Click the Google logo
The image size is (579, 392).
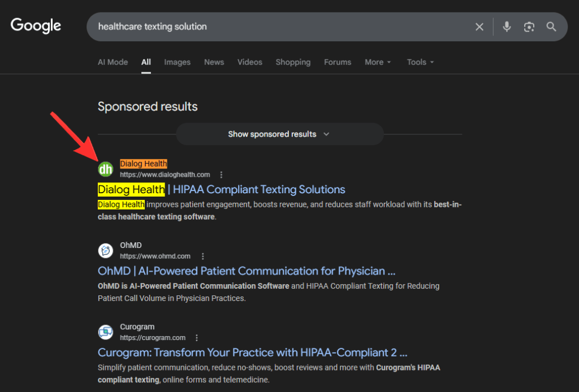point(36,25)
